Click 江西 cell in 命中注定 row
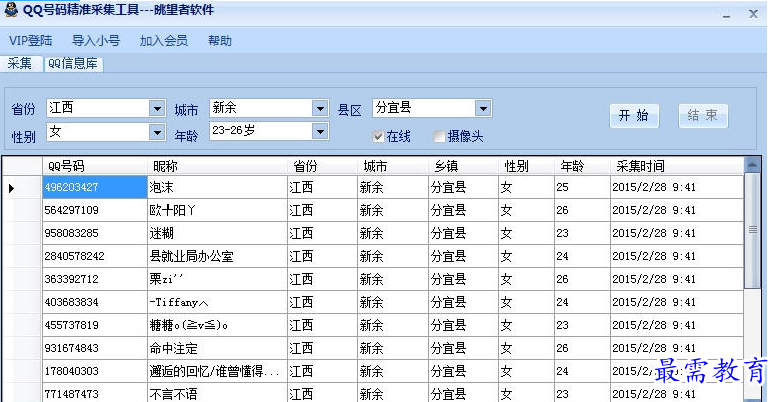The width and height of the screenshot is (776, 402). click(322, 348)
